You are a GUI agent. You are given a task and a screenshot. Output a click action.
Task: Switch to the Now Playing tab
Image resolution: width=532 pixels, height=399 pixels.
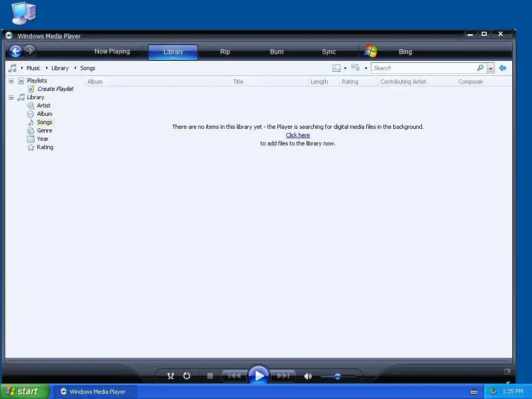112,51
